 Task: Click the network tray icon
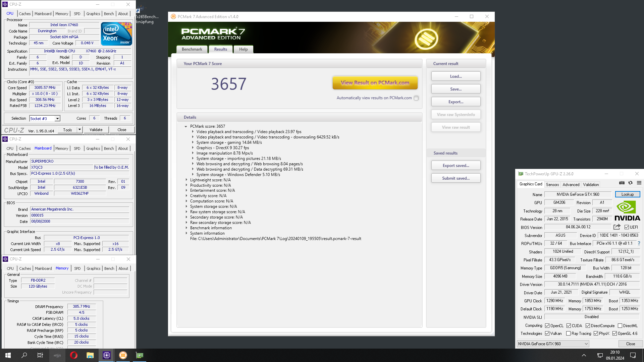click(600, 355)
